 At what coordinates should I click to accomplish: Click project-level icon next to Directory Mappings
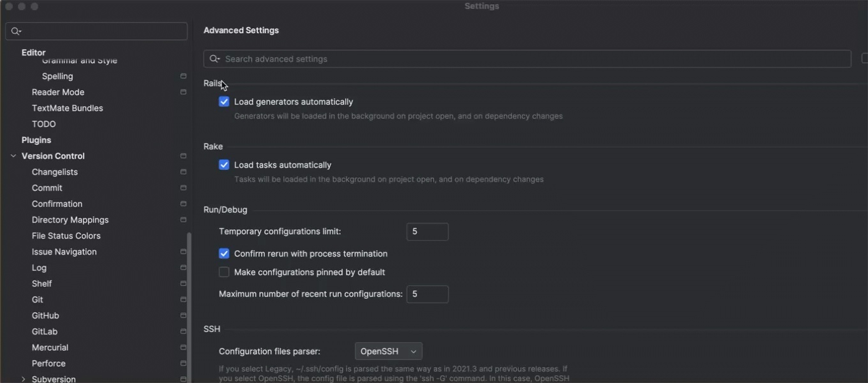pos(183,220)
